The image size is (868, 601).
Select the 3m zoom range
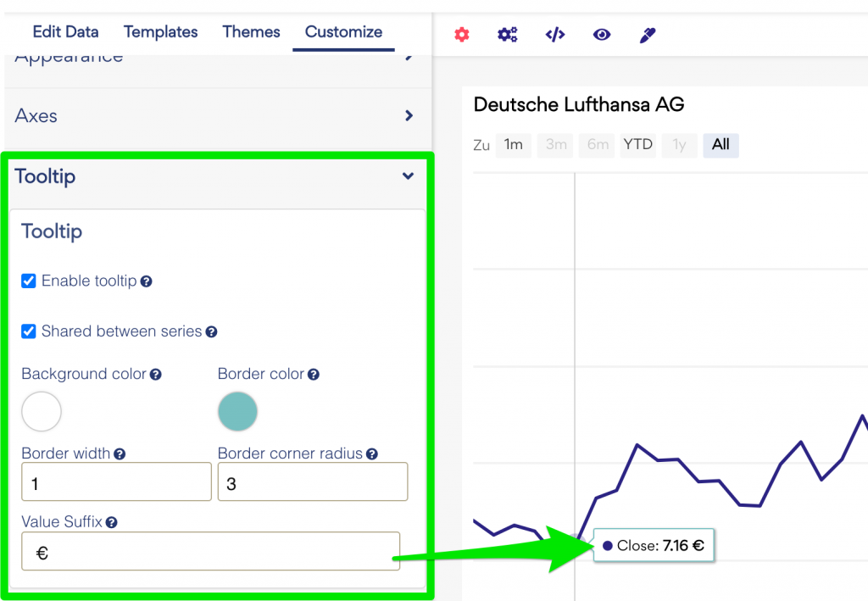pos(555,145)
